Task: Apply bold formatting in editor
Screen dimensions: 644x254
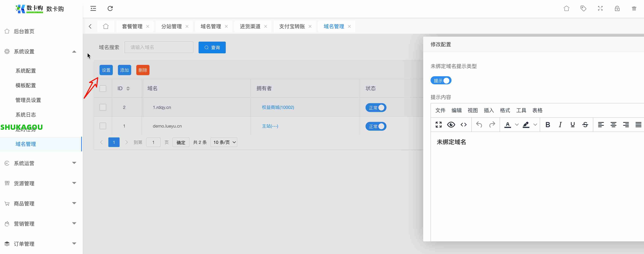Action: (548, 124)
